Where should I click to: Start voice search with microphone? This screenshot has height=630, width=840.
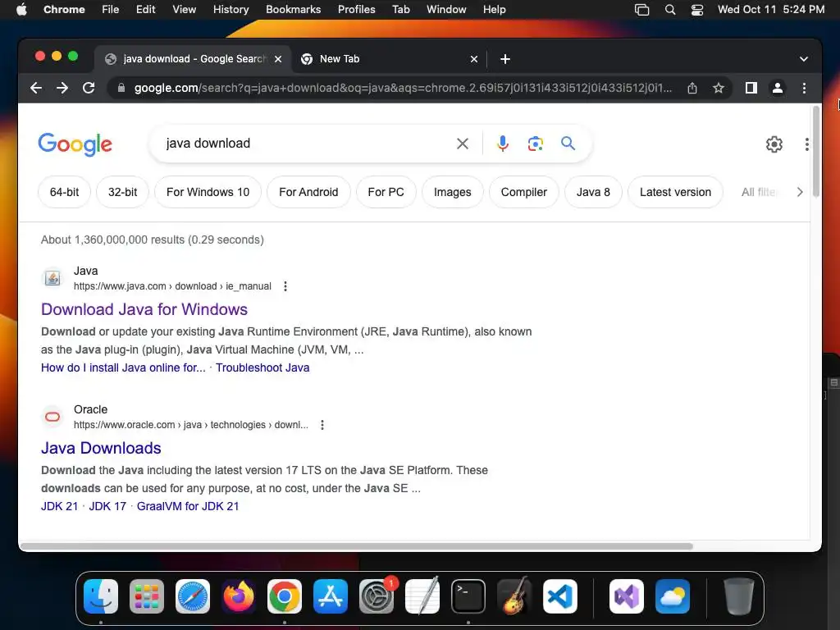click(503, 144)
